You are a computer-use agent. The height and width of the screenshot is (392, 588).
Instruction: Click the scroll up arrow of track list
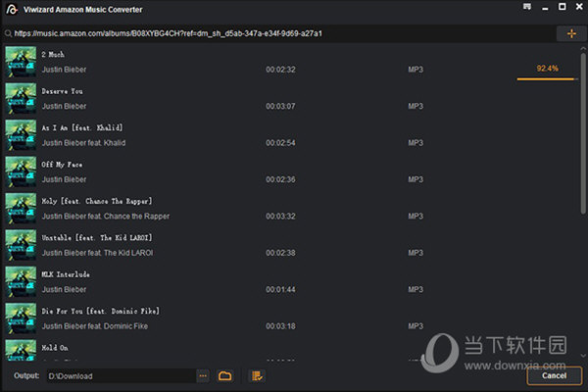tap(583, 49)
